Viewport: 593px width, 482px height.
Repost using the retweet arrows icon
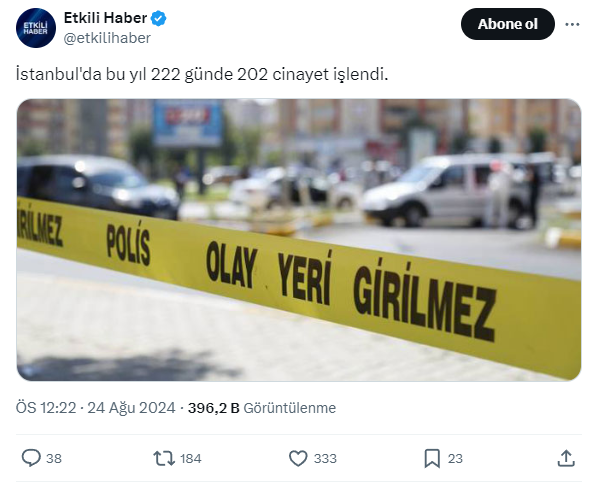pyautogui.click(x=164, y=458)
